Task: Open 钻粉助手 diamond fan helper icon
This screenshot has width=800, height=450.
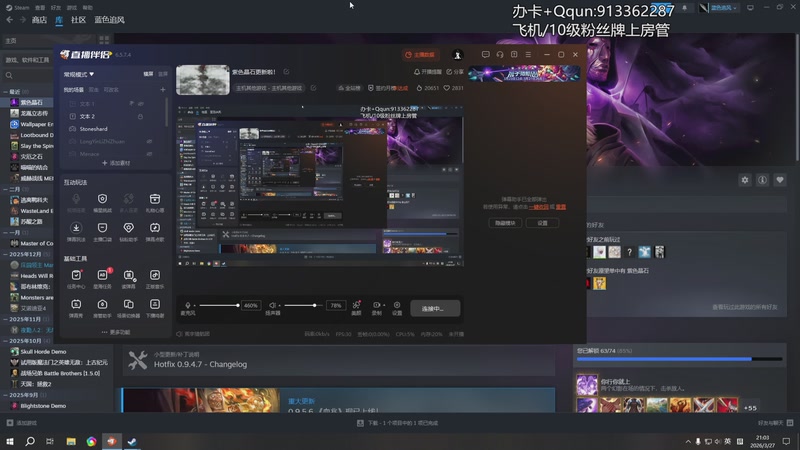Action: (129, 228)
